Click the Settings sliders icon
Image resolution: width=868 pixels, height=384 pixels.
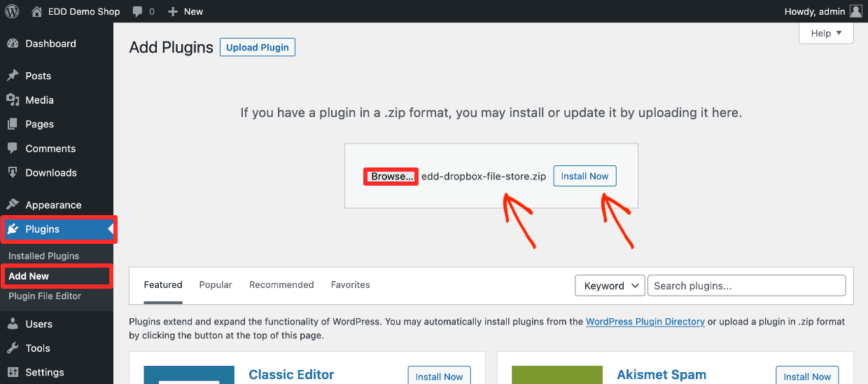[x=13, y=372]
